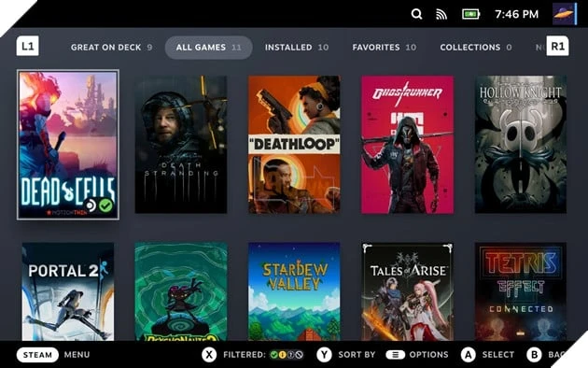Click the B button glyph

[x=535, y=355]
